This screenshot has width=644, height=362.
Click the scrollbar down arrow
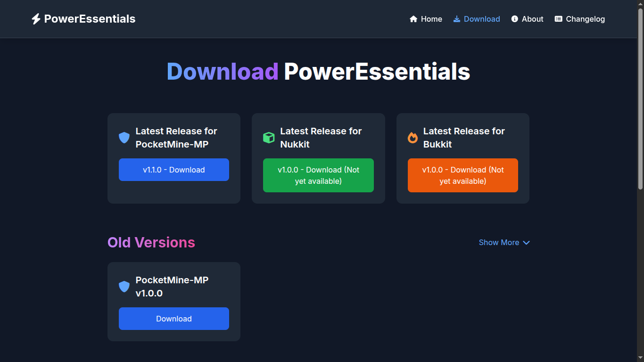[640, 358]
